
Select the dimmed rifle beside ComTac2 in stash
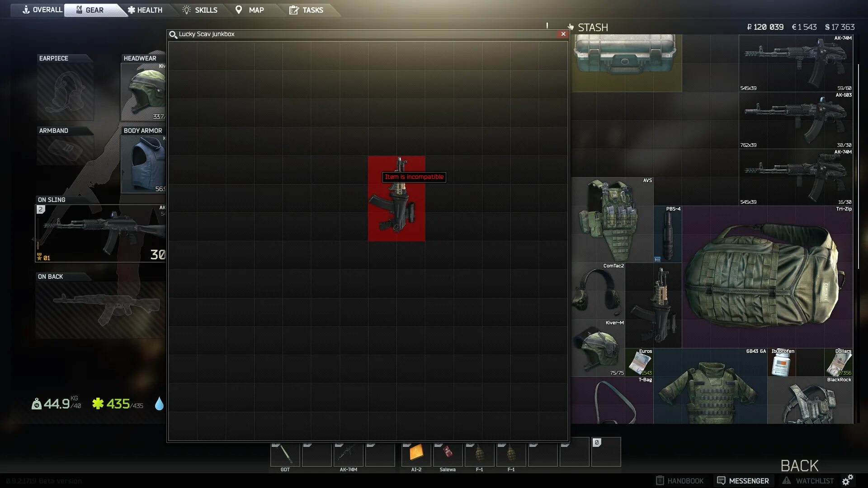pos(654,305)
